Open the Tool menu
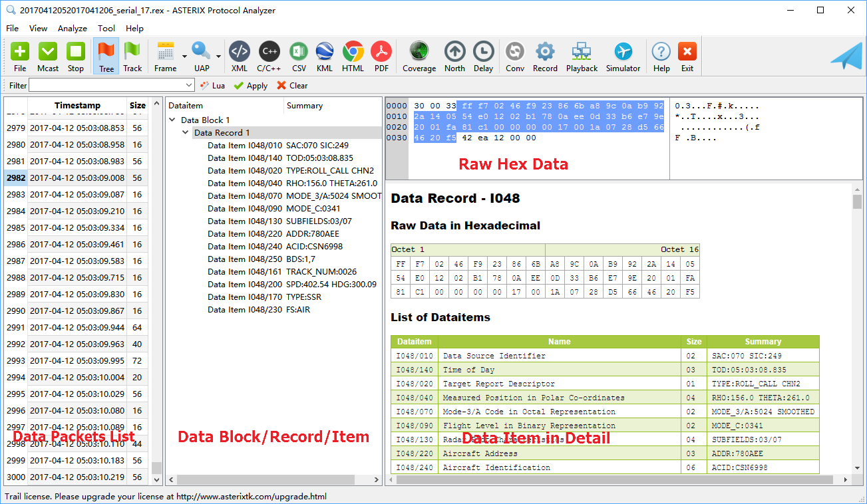Image resolution: width=867 pixels, height=504 pixels. point(106,29)
